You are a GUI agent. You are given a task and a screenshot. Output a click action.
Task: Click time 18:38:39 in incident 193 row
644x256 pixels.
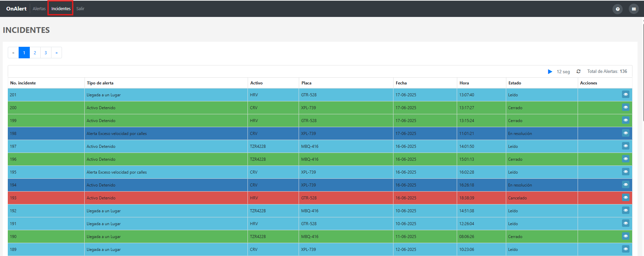(x=467, y=198)
